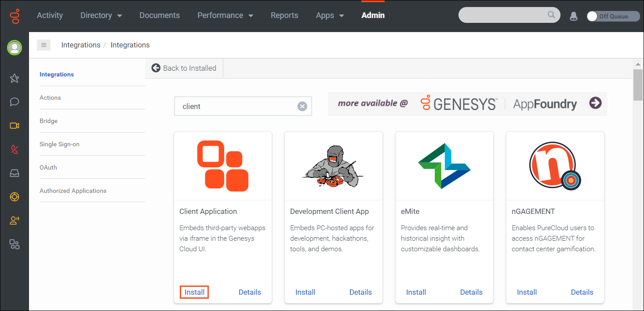644x311 pixels.
Task: Open the chat bubble icon in sidebar
Action: click(x=15, y=102)
